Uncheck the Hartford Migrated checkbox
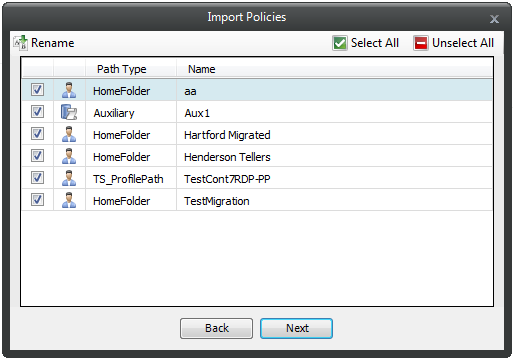This screenshot has width=514, height=360. [37, 134]
